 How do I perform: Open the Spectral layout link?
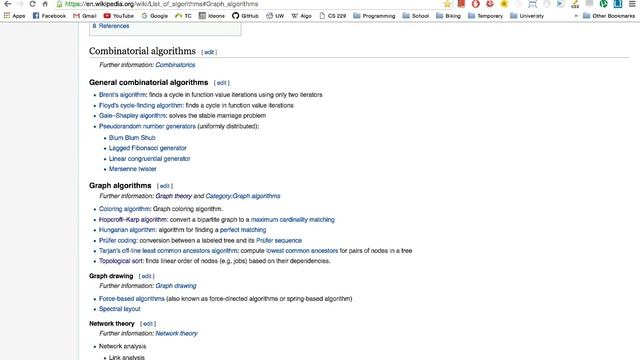119,309
